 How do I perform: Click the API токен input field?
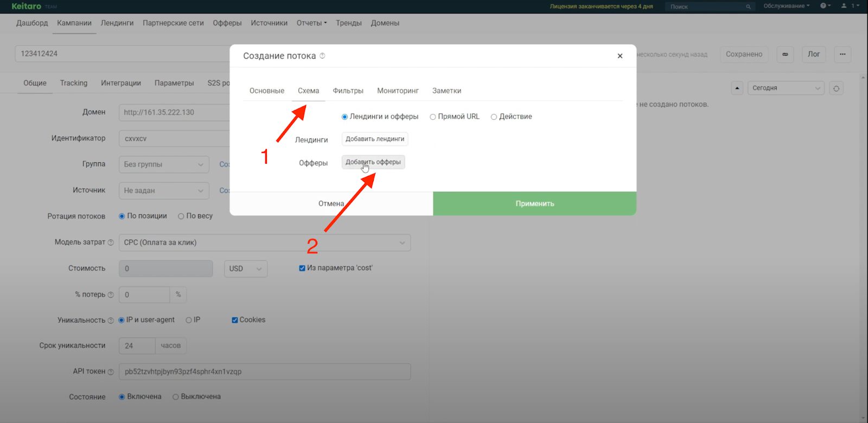[x=265, y=371]
